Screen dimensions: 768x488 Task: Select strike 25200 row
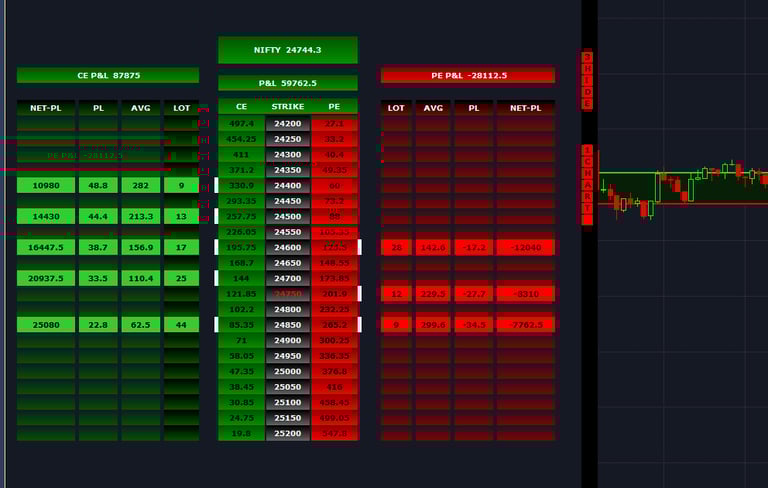click(288, 433)
